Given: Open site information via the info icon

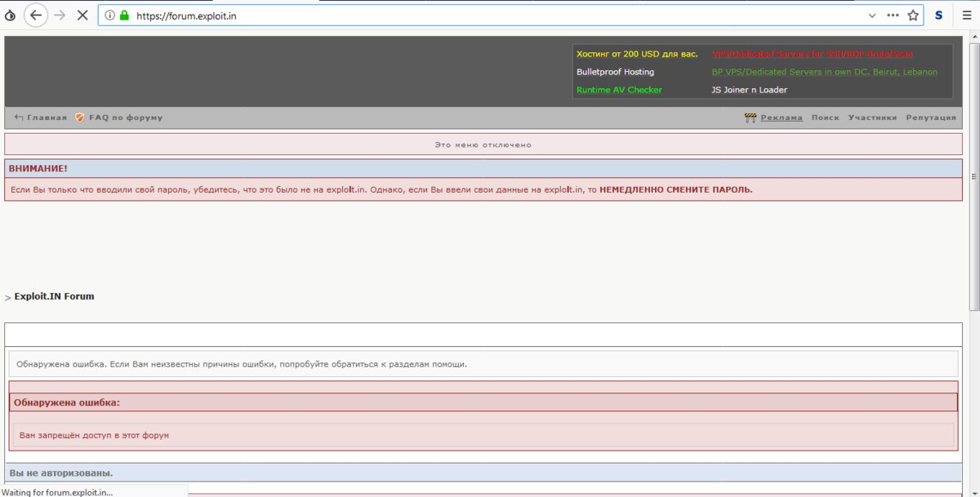Looking at the screenshot, I should [110, 16].
